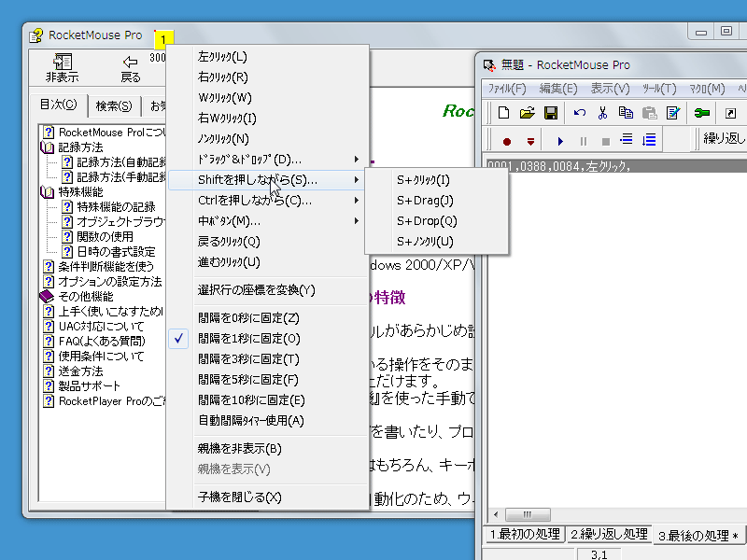Click the Undo arrow icon
The image size is (747, 560).
[x=579, y=113]
